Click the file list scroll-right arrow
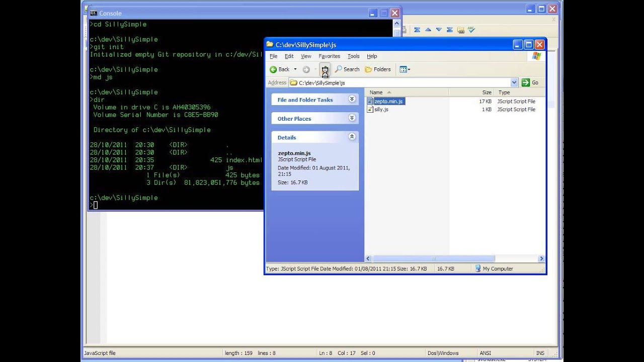 tap(541, 258)
